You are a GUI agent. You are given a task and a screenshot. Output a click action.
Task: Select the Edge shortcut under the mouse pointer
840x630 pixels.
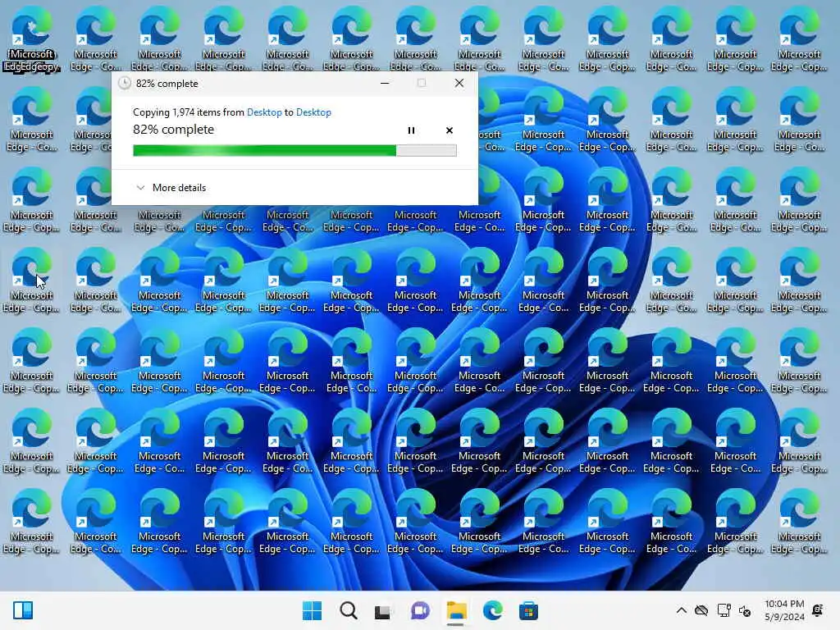[32, 281]
